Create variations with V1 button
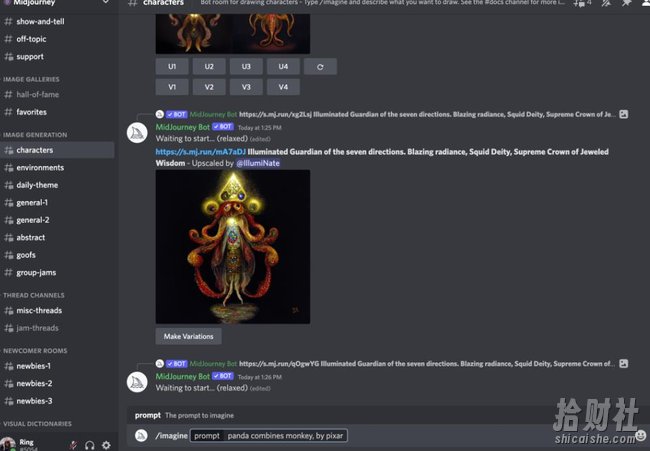 click(x=172, y=87)
